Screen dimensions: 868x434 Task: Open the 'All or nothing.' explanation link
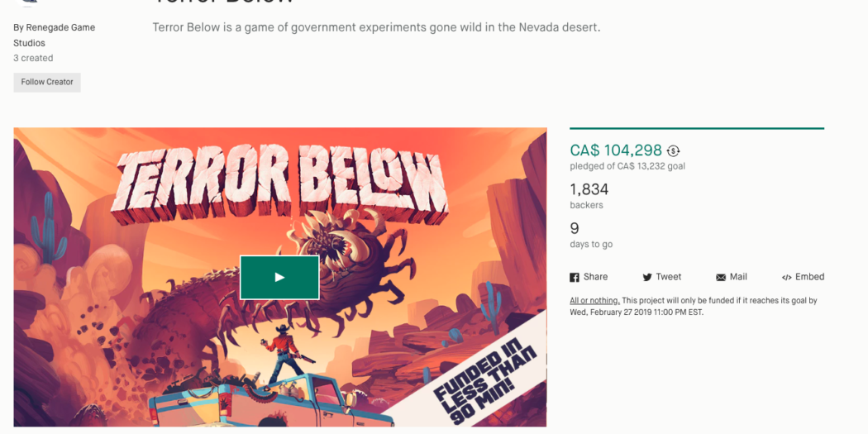(594, 301)
